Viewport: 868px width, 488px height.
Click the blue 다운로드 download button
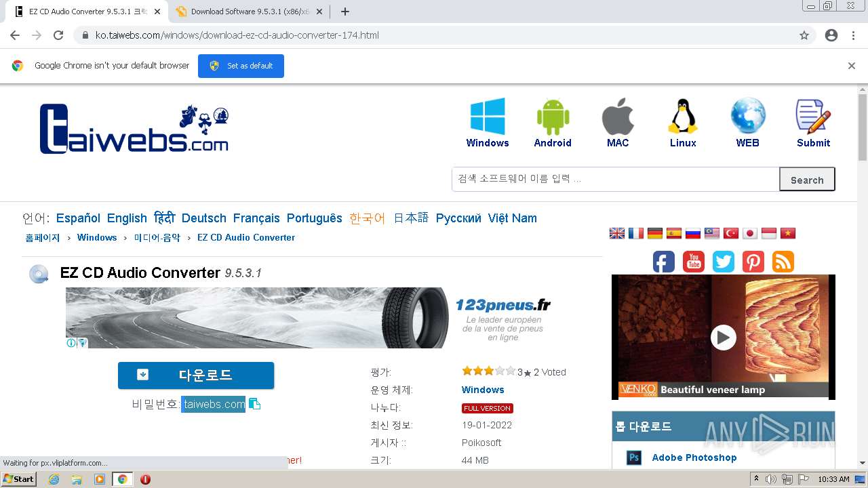coord(196,375)
